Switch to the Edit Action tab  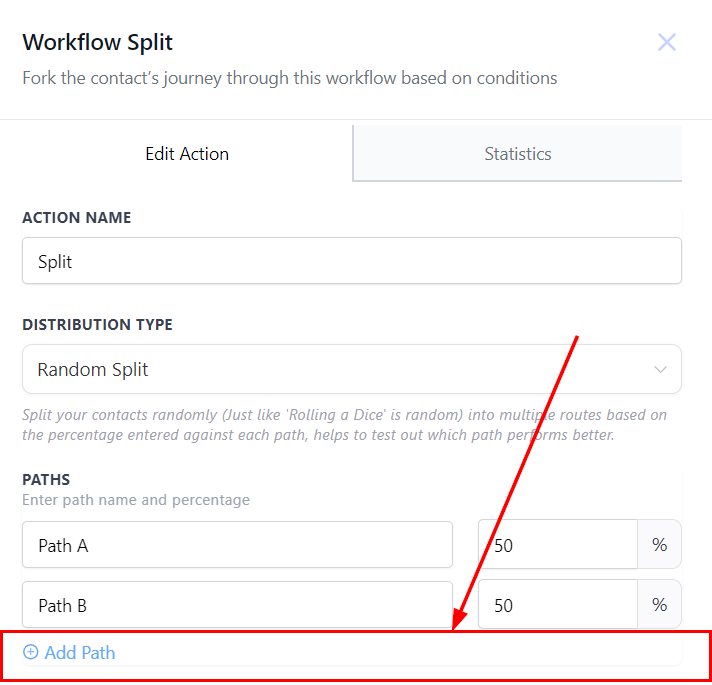pyautogui.click(x=187, y=154)
